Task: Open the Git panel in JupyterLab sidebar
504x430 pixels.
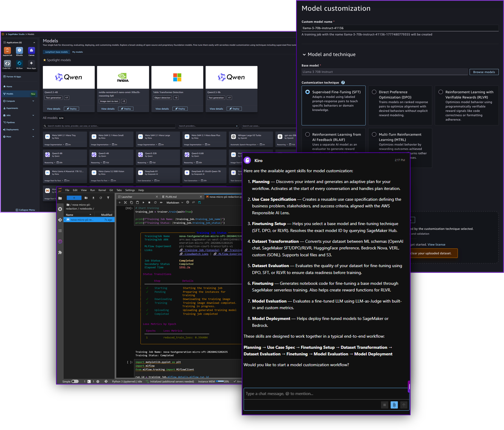Action: pyautogui.click(x=60, y=220)
